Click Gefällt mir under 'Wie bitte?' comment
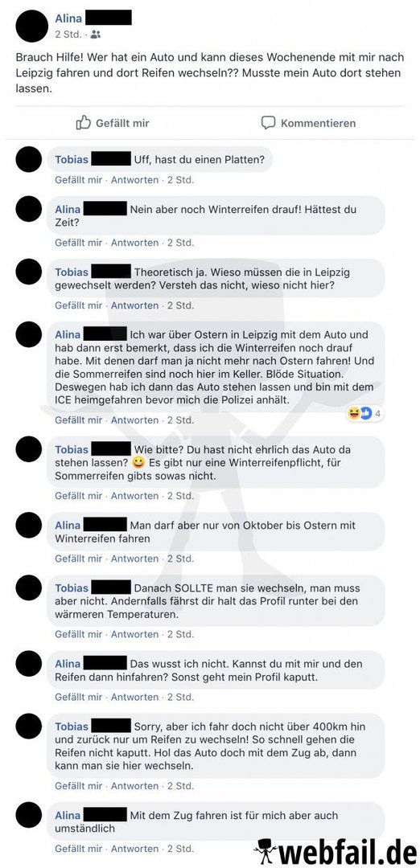The image size is (420, 868). pyautogui.click(x=79, y=495)
